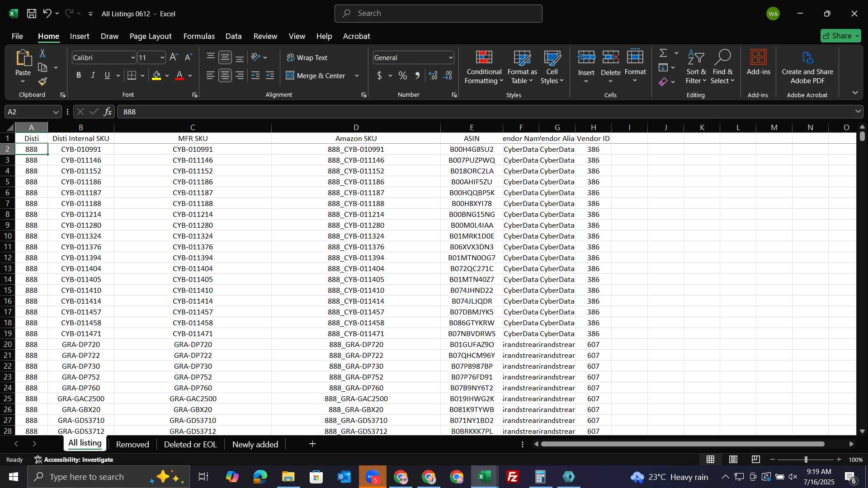Viewport: 868px width, 488px height.
Task: Open the Fill Color dropdown arrow
Action: coord(167,75)
